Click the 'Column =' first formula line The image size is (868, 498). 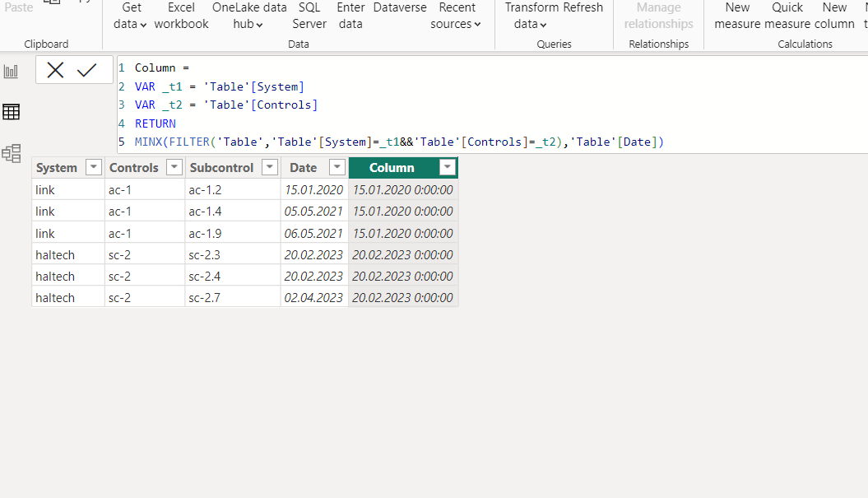(x=161, y=67)
